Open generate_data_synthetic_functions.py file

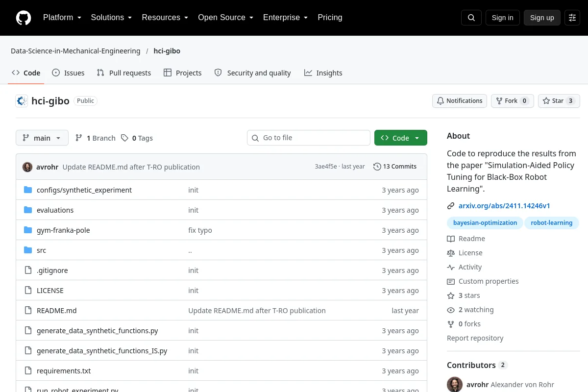(x=98, y=331)
